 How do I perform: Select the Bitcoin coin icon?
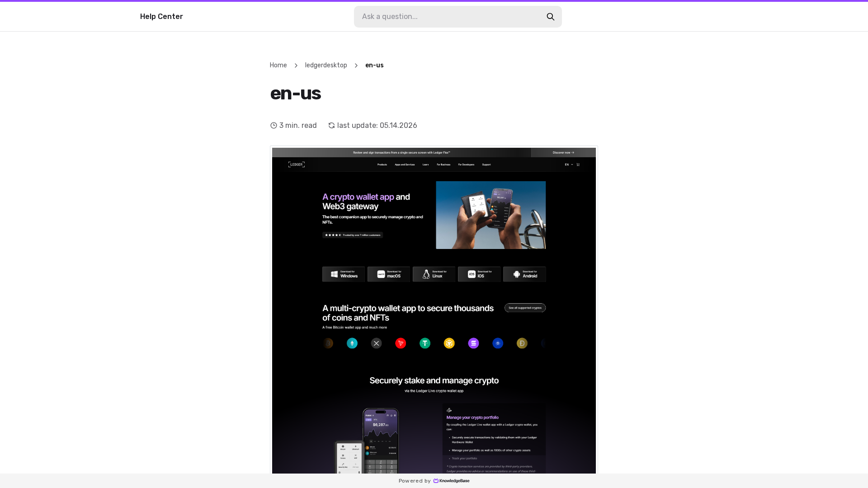[328, 343]
